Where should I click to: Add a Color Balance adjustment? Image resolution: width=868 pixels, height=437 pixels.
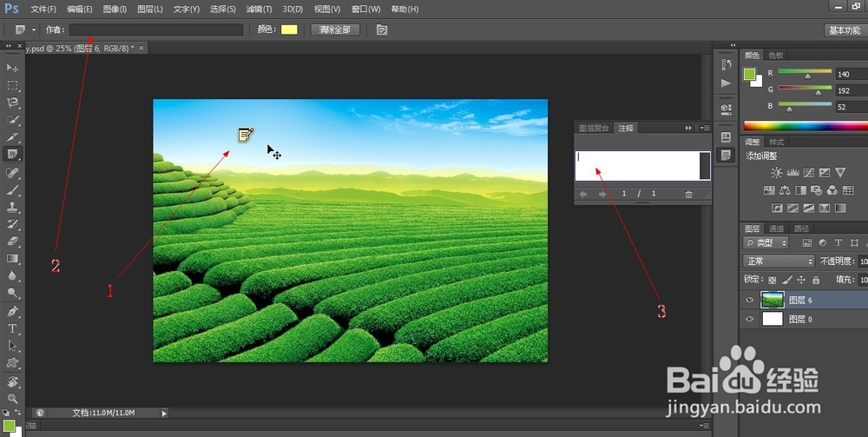point(785,190)
